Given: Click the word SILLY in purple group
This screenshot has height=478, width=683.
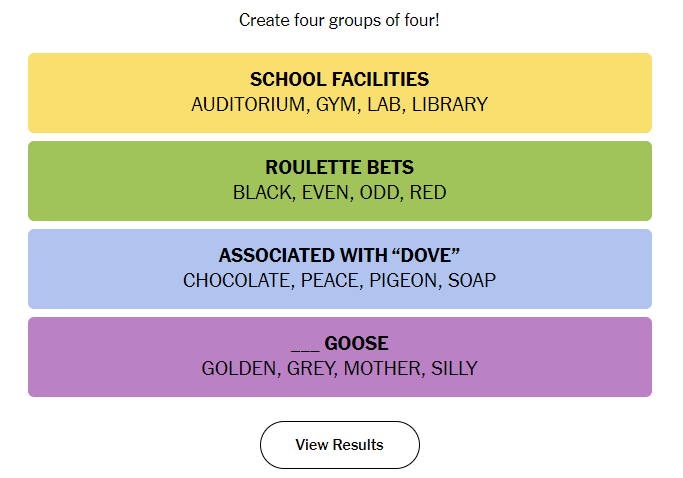Looking at the screenshot, I should tap(454, 369).
